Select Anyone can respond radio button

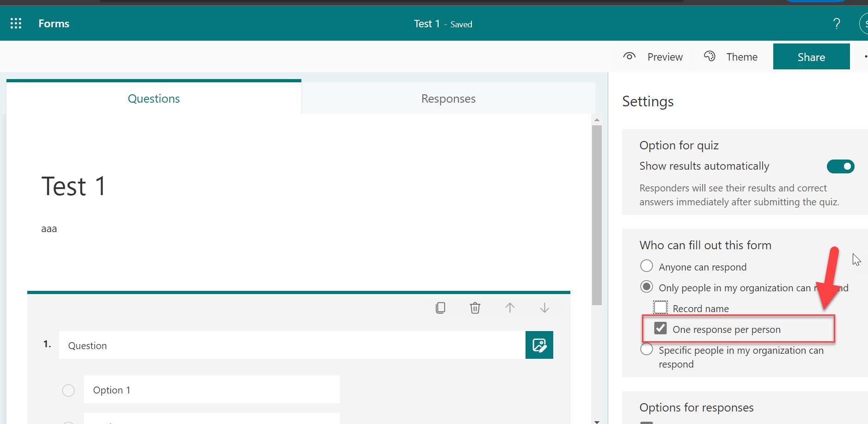[647, 266]
